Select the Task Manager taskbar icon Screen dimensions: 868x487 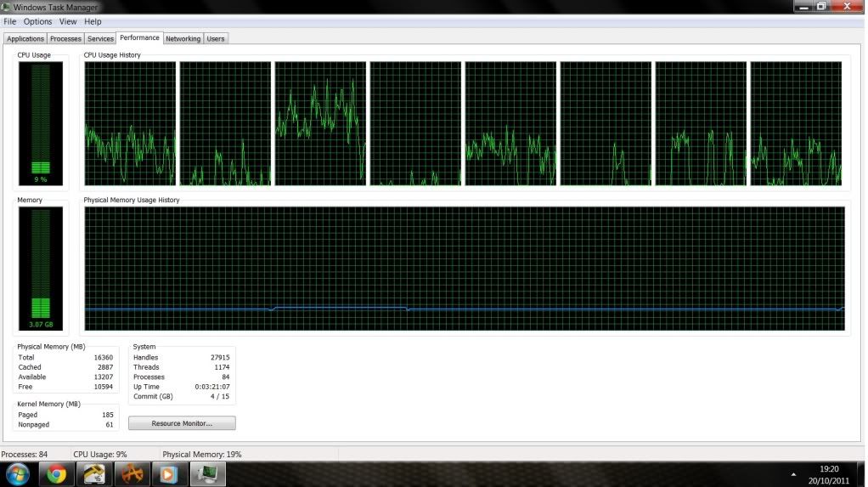207,475
